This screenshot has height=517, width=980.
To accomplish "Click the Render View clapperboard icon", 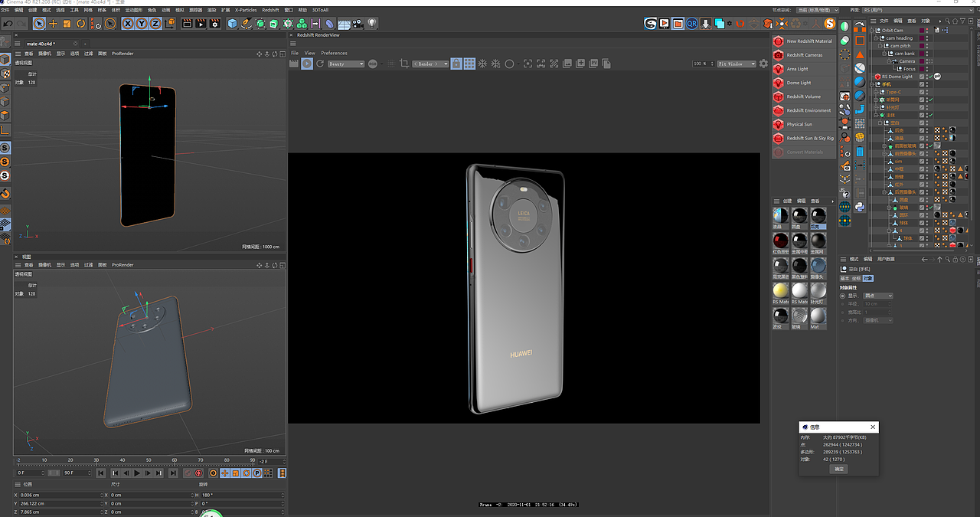I will pos(187,24).
